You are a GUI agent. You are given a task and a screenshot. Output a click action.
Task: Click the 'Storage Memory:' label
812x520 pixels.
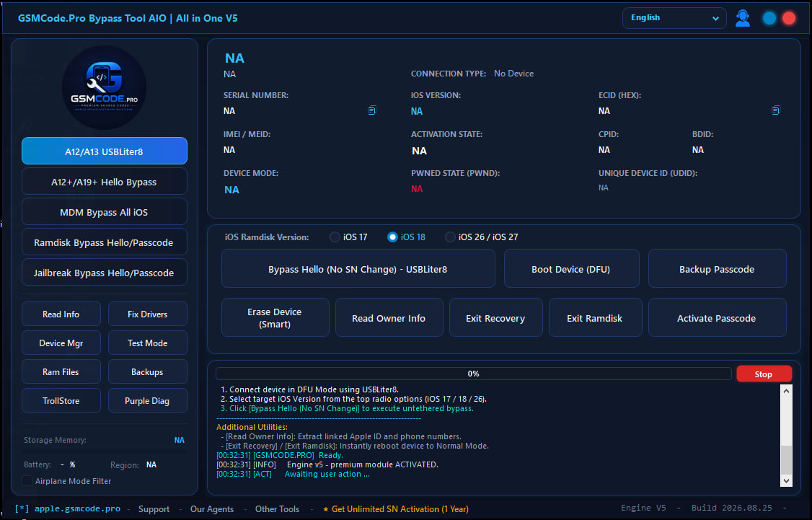55,440
